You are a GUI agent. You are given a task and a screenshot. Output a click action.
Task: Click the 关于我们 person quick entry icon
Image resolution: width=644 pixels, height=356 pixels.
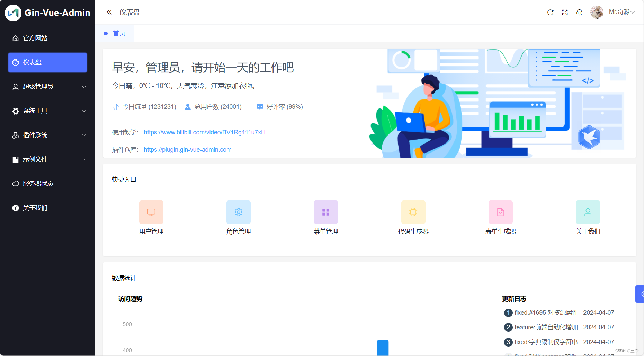click(588, 212)
